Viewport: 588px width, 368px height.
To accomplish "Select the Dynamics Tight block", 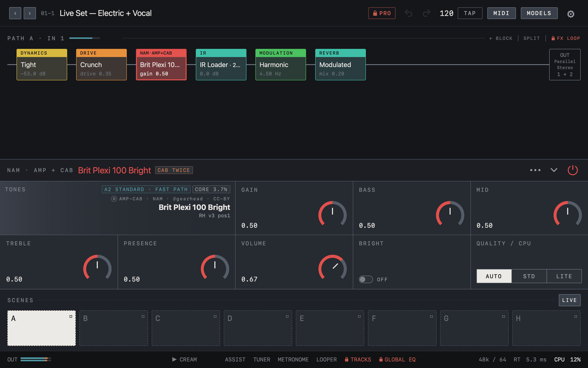I will [x=42, y=64].
